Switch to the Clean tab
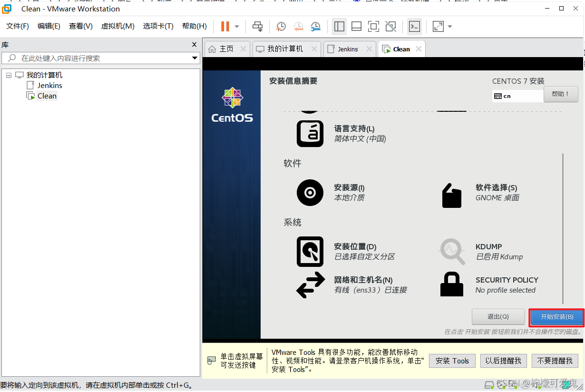 (401, 49)
